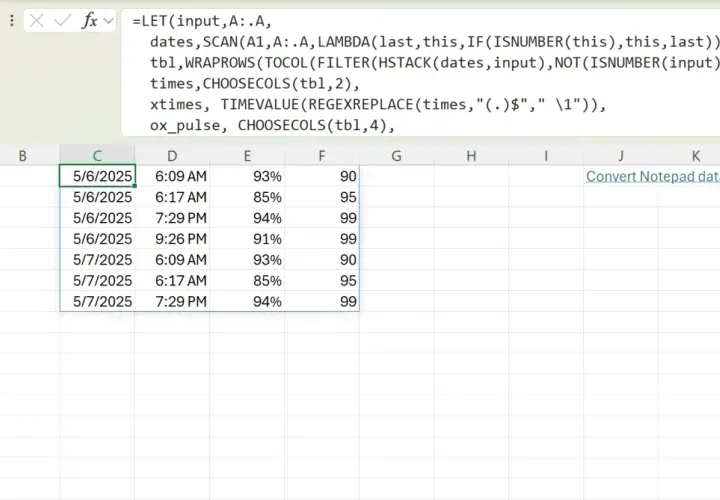
Task: Click the three-dot handle left of formula bar
Action: (x=12, y=21)
